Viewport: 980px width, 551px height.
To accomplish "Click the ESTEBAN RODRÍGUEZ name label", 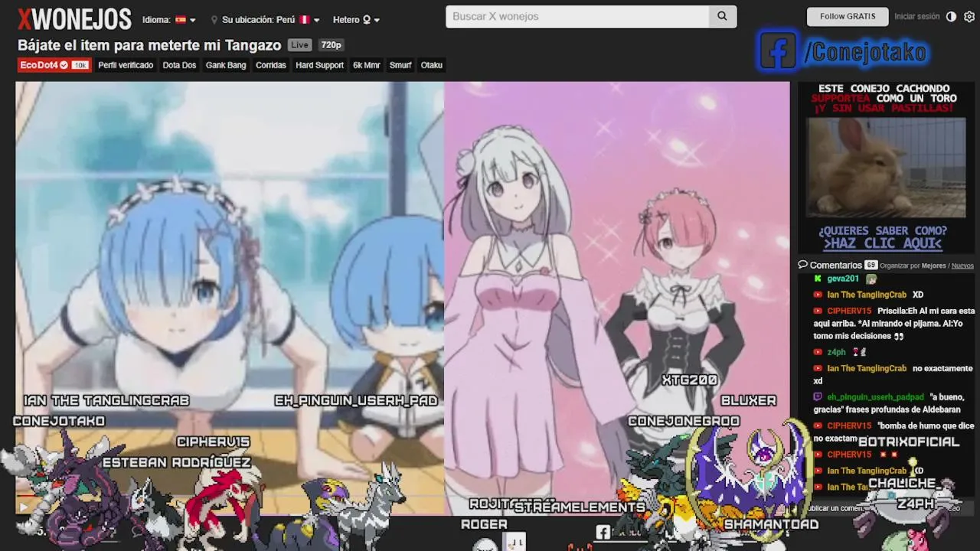I will click(x=177, y=462).
